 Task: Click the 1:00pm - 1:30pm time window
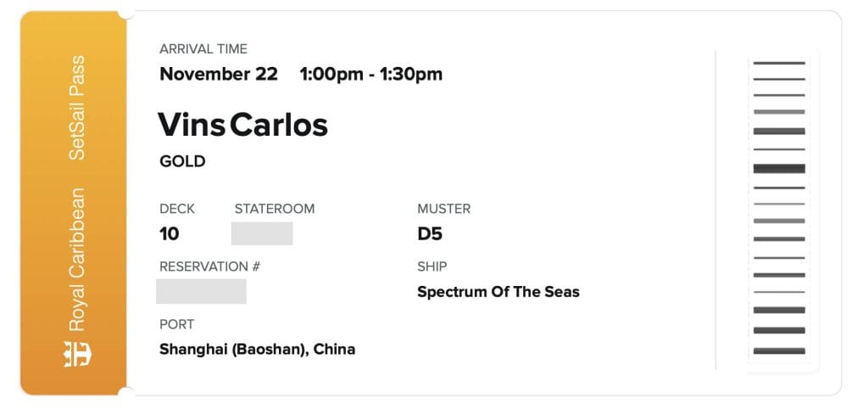coord(371,74)
